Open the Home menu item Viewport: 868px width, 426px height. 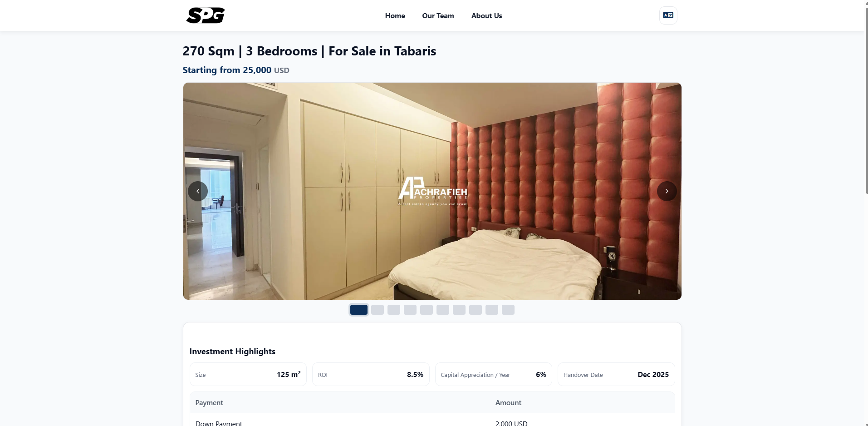pos(395,15)
